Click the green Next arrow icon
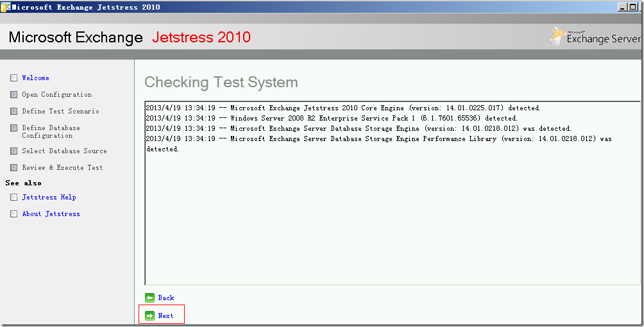 (x=150, y=315)
